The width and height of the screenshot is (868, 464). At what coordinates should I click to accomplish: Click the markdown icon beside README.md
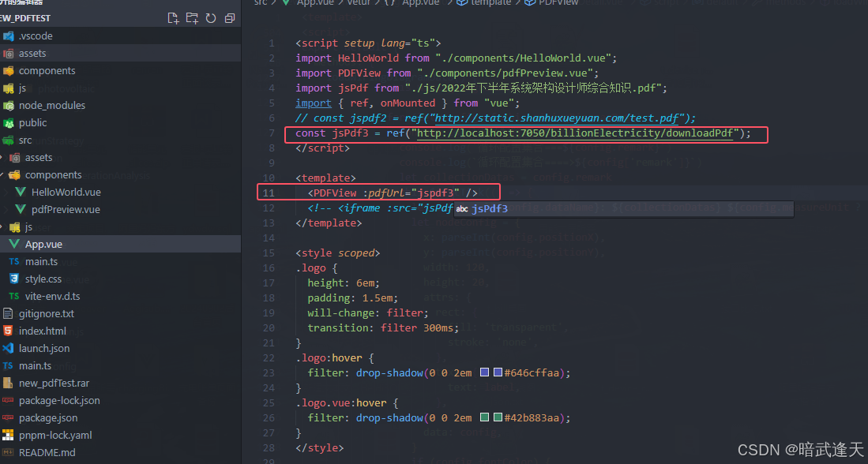pyautogui.click(x=8, y=452)
